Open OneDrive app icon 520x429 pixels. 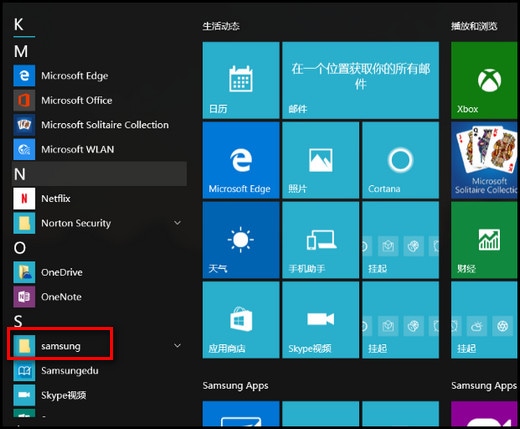(24, 272)
